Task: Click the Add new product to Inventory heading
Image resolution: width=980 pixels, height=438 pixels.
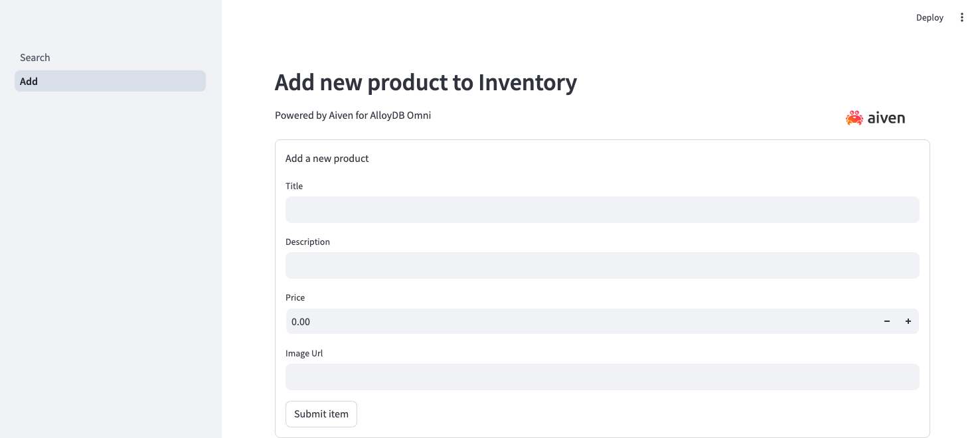Action: tap(426, 82)
